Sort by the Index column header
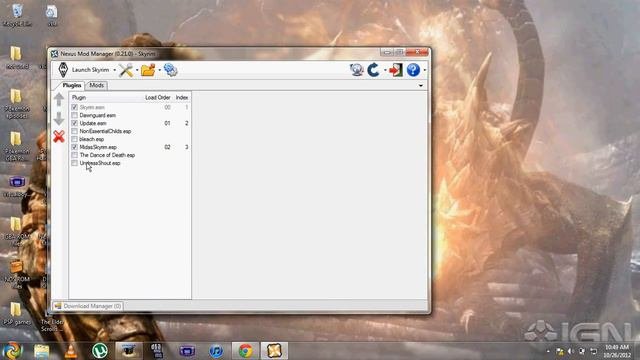Screen dimensions: 640x360 pyautogui.click(x=182, y=98)
